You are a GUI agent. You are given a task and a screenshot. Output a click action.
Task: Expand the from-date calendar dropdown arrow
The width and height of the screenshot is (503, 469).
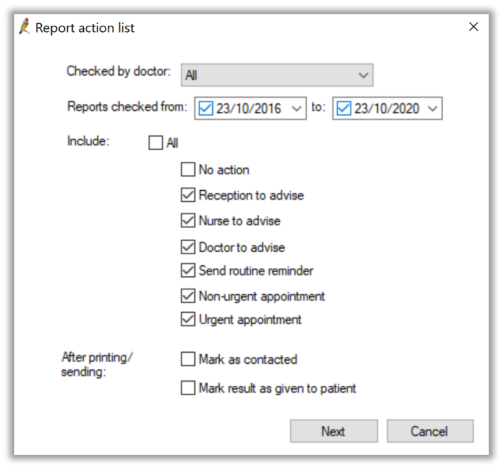(296, 109)
